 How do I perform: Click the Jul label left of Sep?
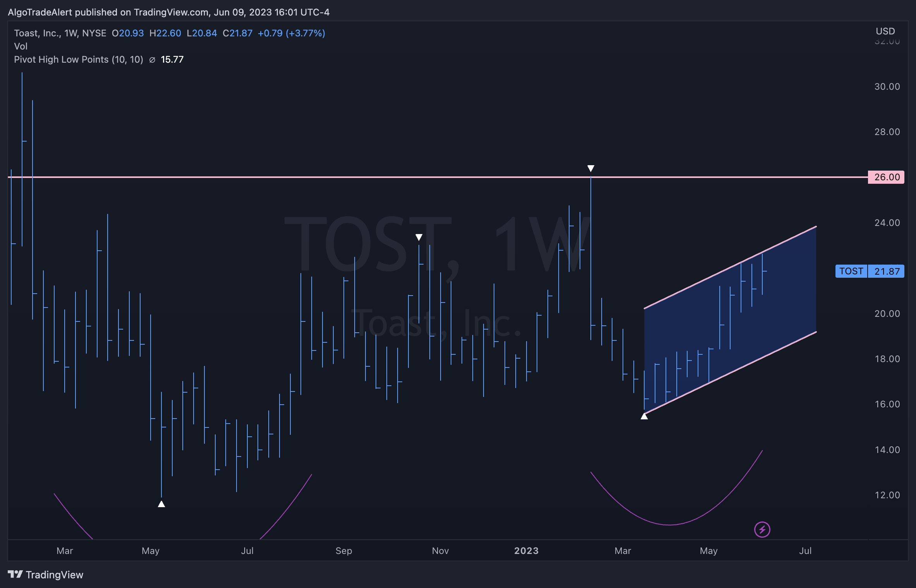point(247,550)
